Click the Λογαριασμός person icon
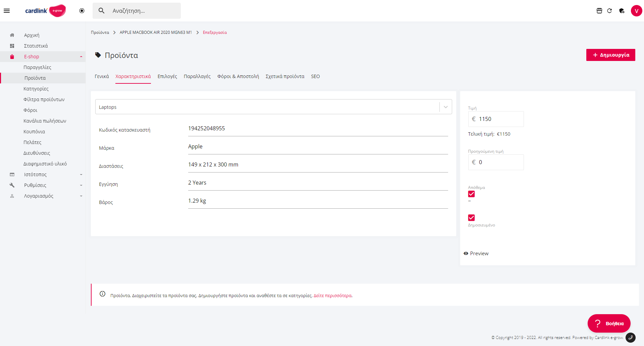The image size is (644, 346). 12,196
